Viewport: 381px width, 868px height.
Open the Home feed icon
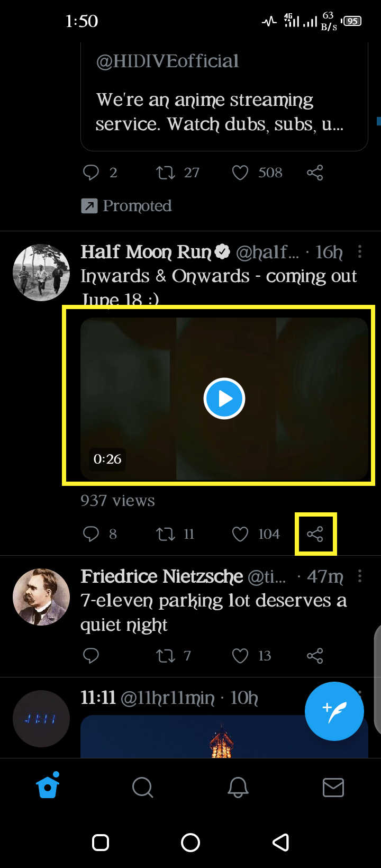pos(47,787)
